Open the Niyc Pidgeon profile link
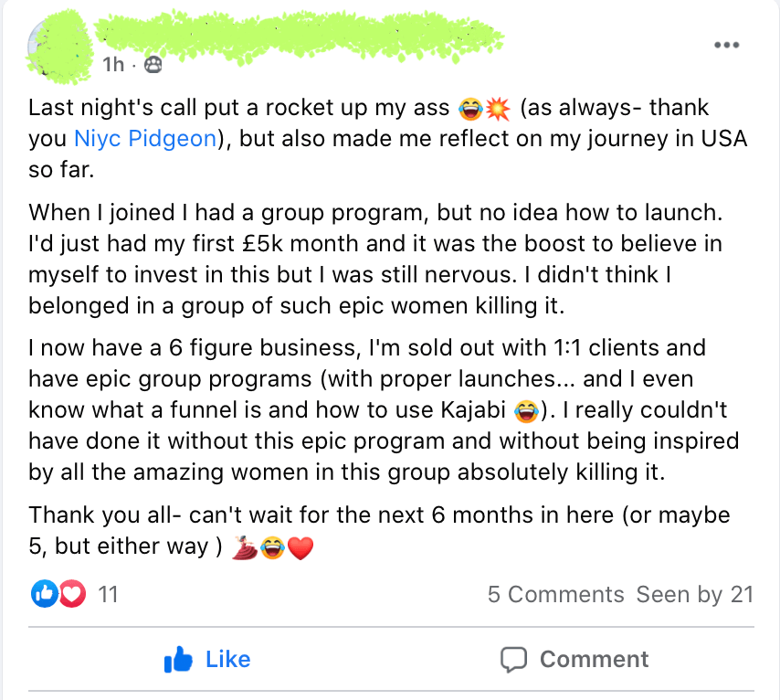This screenshot has width=780, height=700. (x=145, y=139)
